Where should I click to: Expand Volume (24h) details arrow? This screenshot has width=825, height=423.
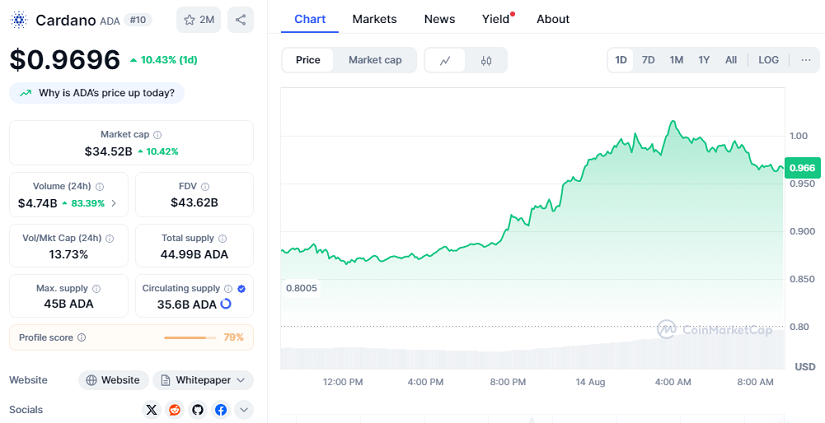114,203
